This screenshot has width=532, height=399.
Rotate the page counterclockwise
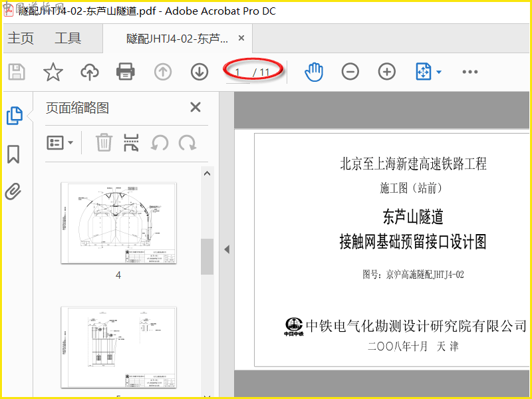[160, 143]
